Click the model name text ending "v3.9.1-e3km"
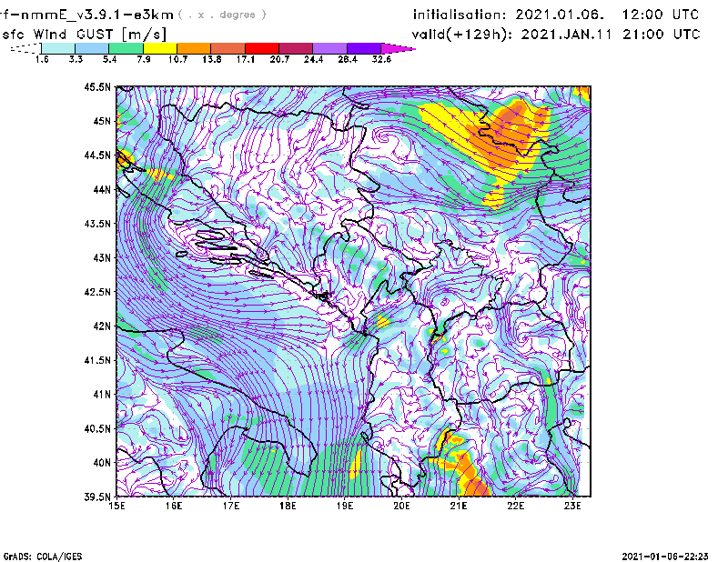 click(87, 15)
